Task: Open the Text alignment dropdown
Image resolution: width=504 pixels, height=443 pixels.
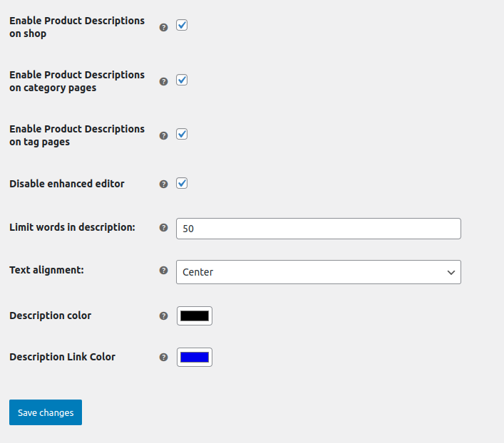Action: [x=318, y=272]
